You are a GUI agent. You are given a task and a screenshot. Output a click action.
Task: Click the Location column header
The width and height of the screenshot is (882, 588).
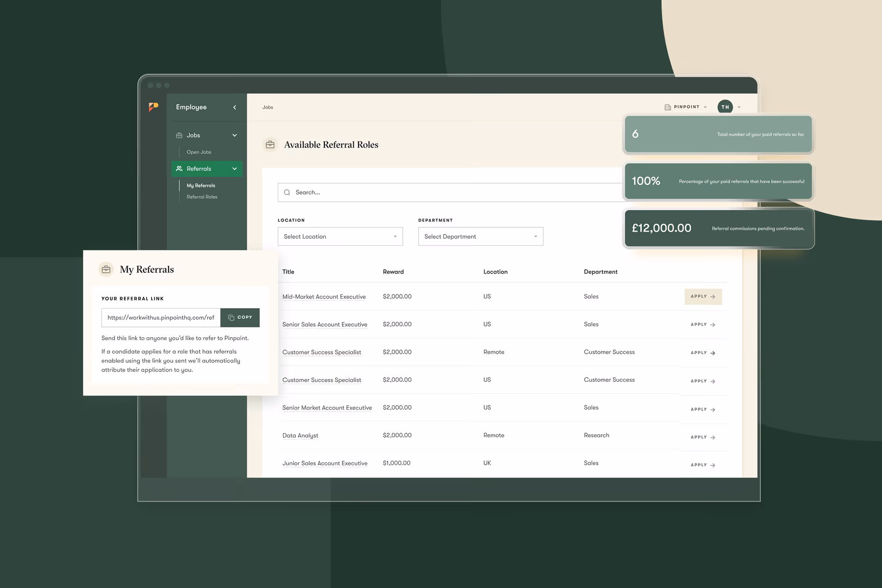pyautogui.click(x=495, y=272)
